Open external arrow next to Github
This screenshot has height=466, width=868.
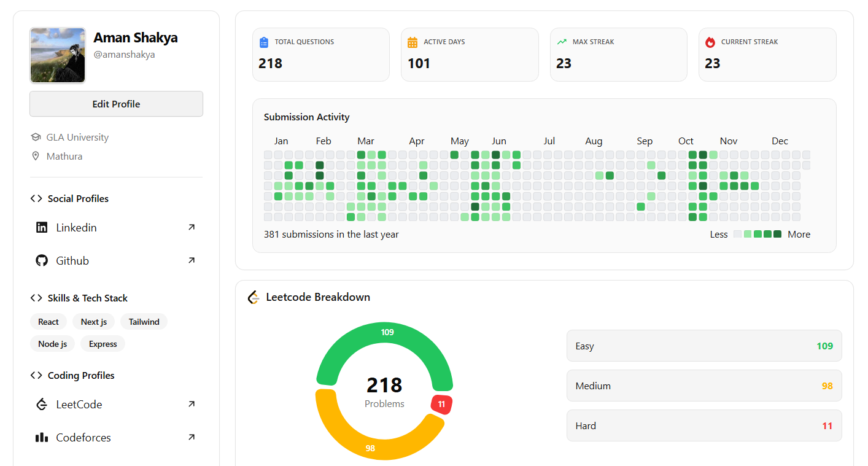click(192, 261)
